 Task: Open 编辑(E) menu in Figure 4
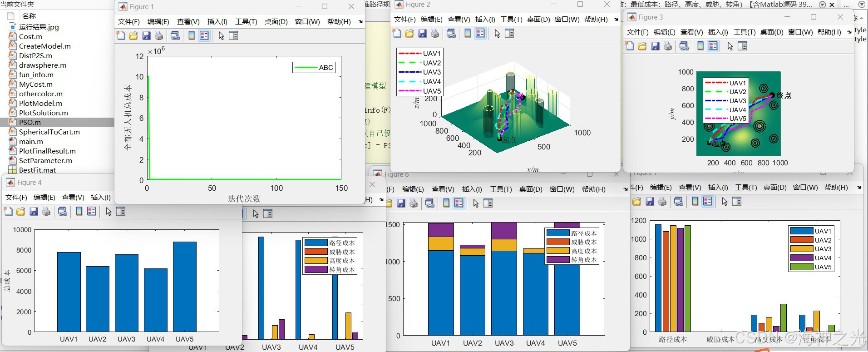click(44, 197)
